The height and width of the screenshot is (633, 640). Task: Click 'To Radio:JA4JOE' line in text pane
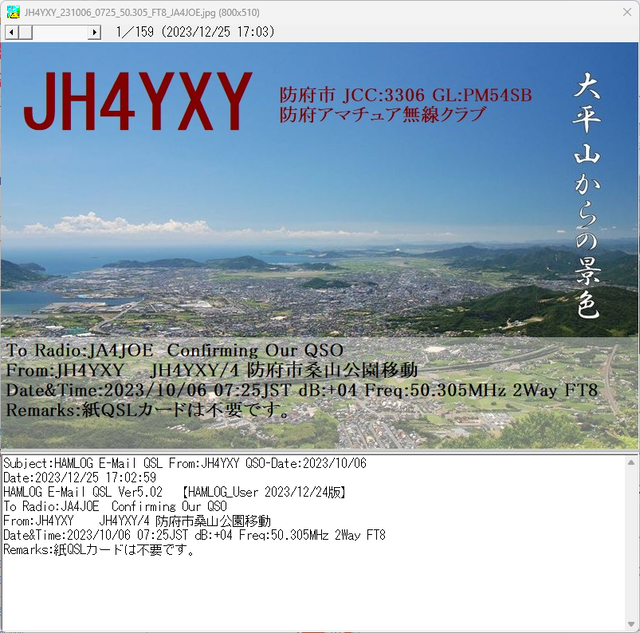[115, 506]
